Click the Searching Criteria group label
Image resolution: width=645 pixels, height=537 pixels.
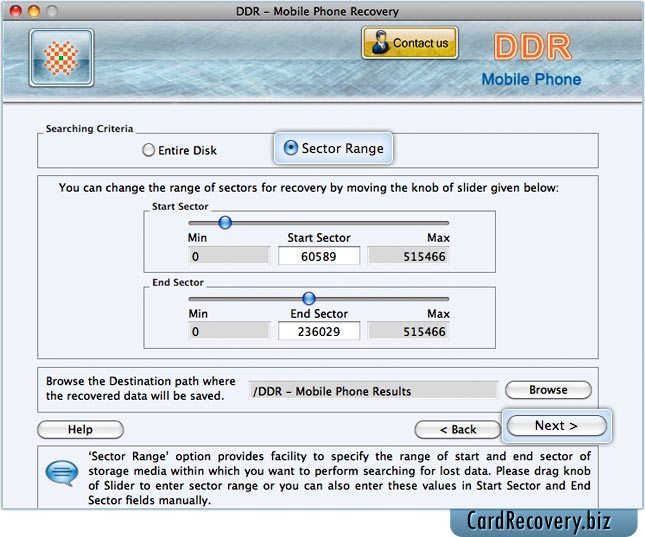(89, 129)
